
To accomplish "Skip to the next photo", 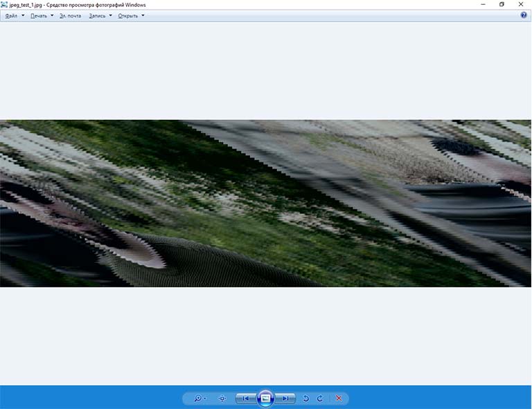I will click(x=285, y=399).
